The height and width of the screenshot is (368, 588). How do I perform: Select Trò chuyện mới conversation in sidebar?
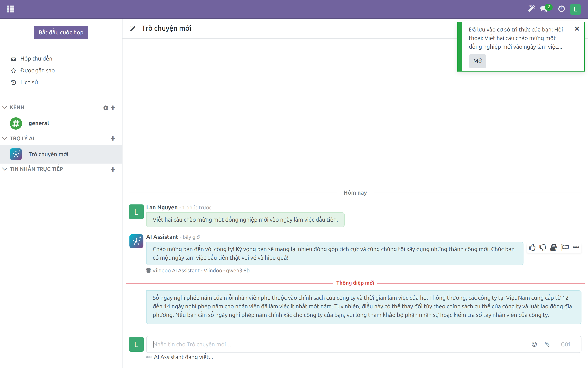[x=61, y=154]
